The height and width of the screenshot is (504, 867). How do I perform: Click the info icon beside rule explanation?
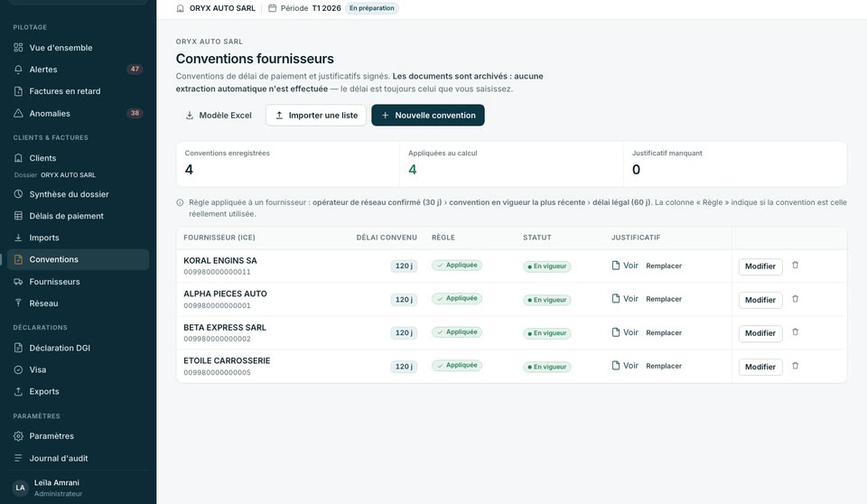pos(180,202)
